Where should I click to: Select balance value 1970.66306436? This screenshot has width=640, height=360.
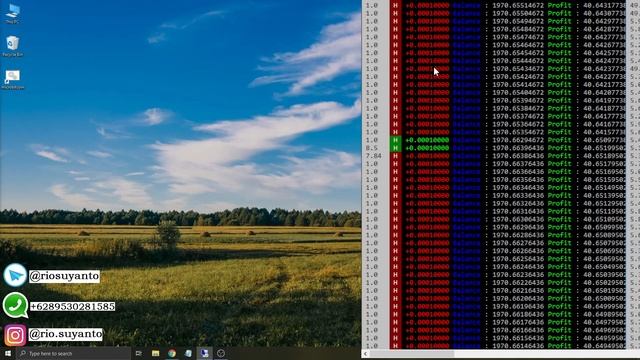point(518,219)
